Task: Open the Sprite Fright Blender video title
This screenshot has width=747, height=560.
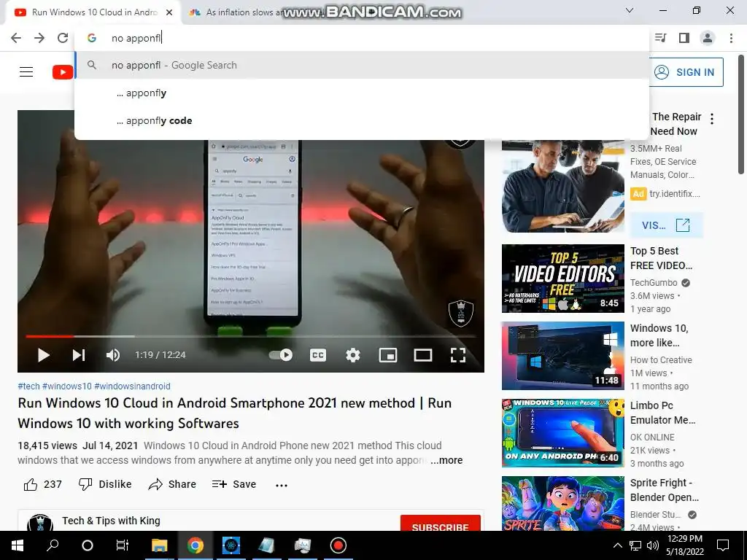Action: [x=665, y=489]
